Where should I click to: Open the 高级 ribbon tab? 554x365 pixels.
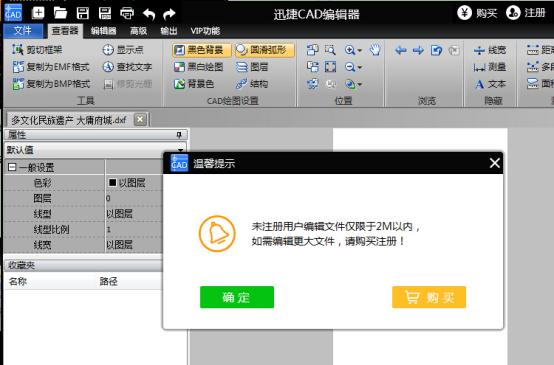point(138,31)
